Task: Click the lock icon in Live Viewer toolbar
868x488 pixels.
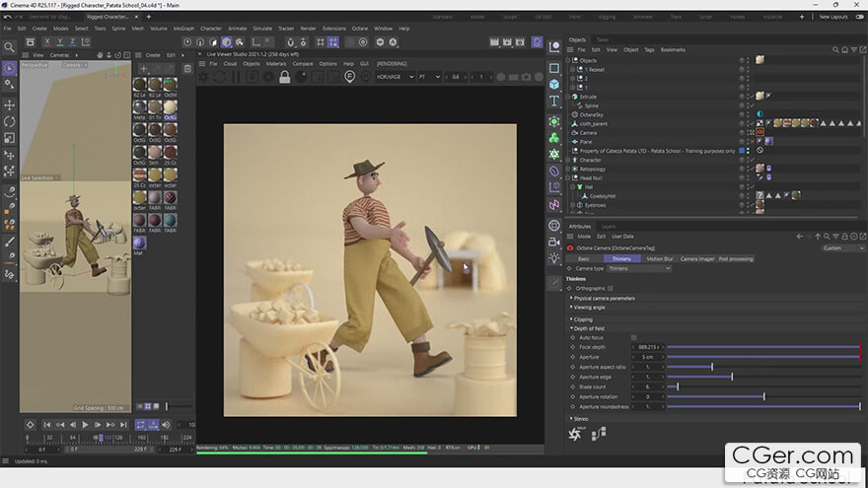Action: pyautogui.click(x=284, y=77)
